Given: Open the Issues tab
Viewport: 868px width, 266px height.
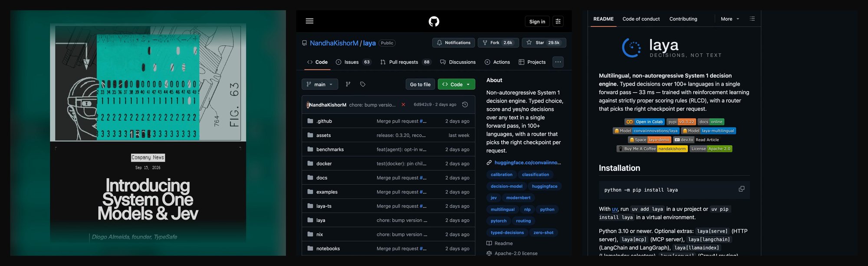Looking at the screenshot, I should point(354,62).
